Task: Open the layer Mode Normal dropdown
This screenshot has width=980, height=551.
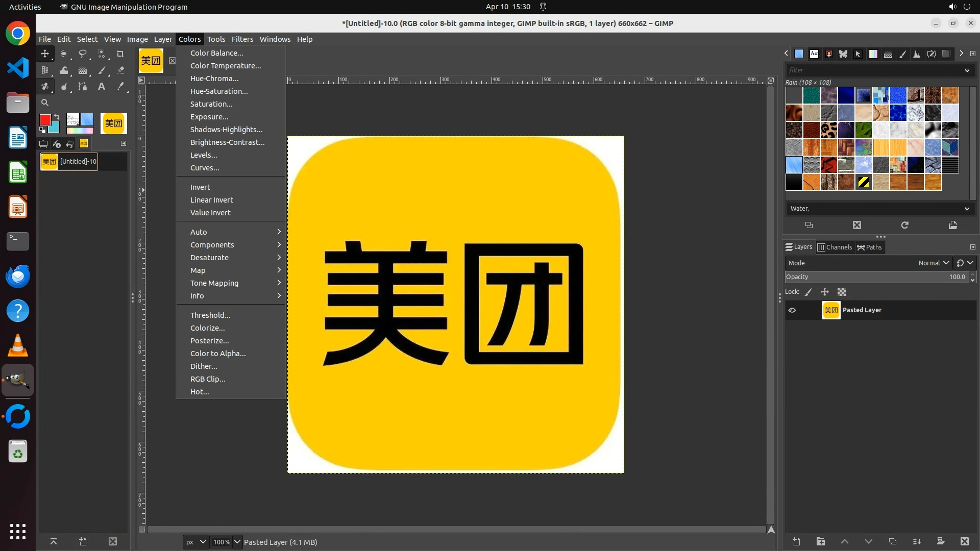Action: point(934,263)
